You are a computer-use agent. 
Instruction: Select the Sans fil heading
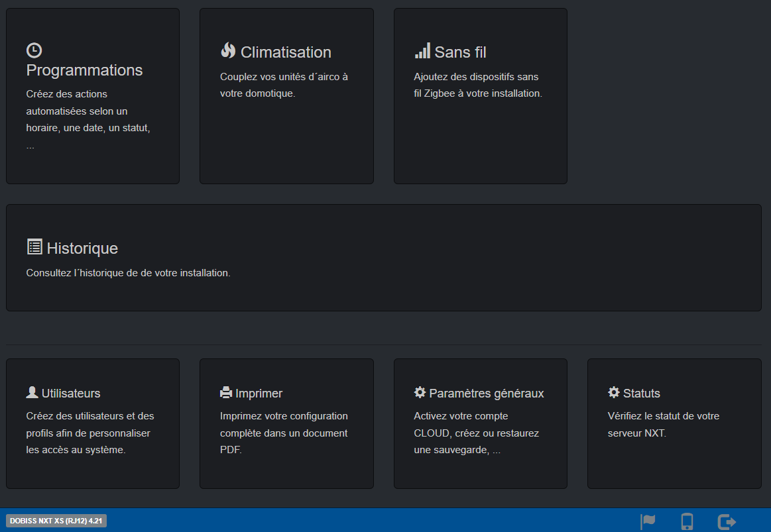coord(461,52)
